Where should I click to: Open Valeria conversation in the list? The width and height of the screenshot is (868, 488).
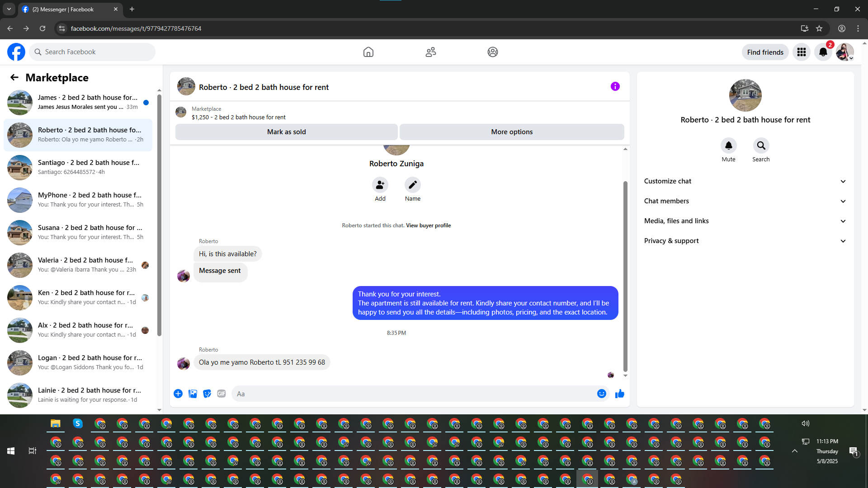[78, 265]
